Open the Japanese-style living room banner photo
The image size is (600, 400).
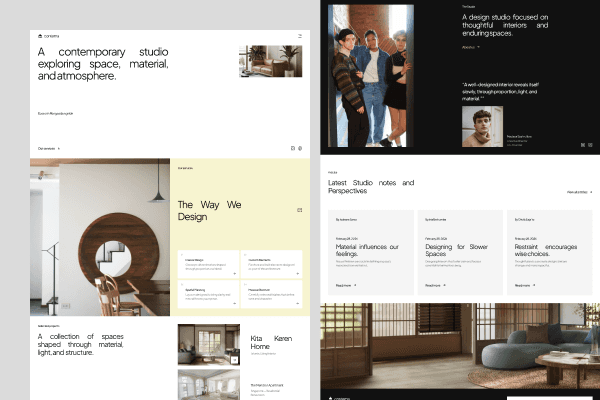tap(460, 346)
